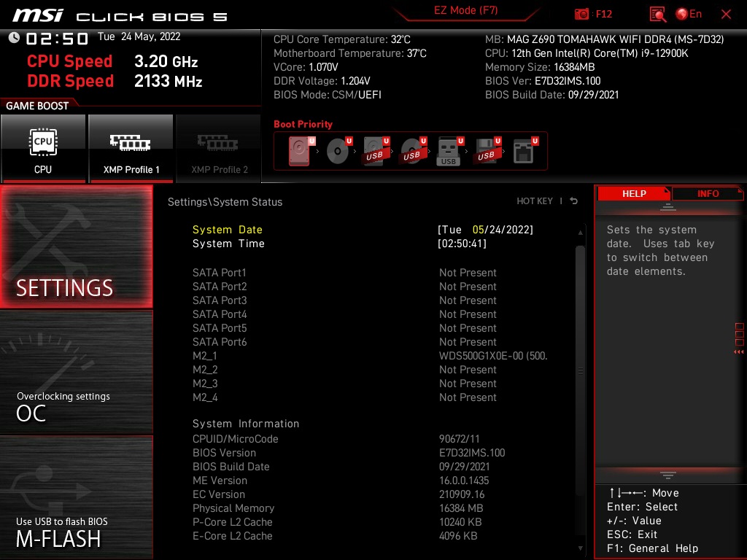Switch to the HELP tab

(634, 193)
